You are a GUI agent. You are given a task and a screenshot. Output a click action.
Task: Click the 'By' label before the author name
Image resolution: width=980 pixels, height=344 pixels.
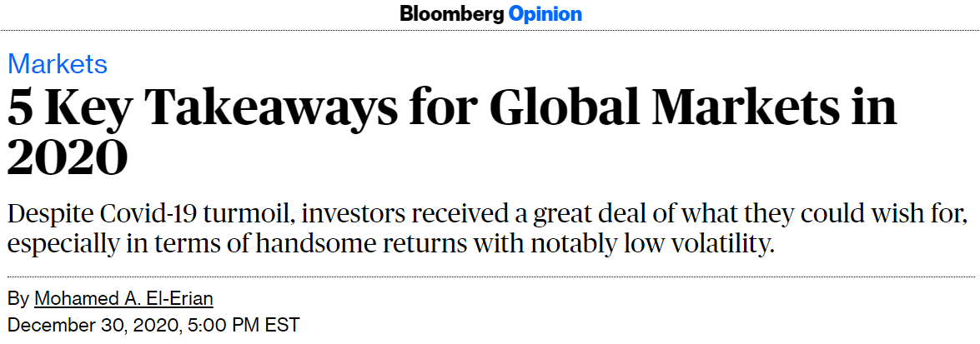[x=18, y=299]
